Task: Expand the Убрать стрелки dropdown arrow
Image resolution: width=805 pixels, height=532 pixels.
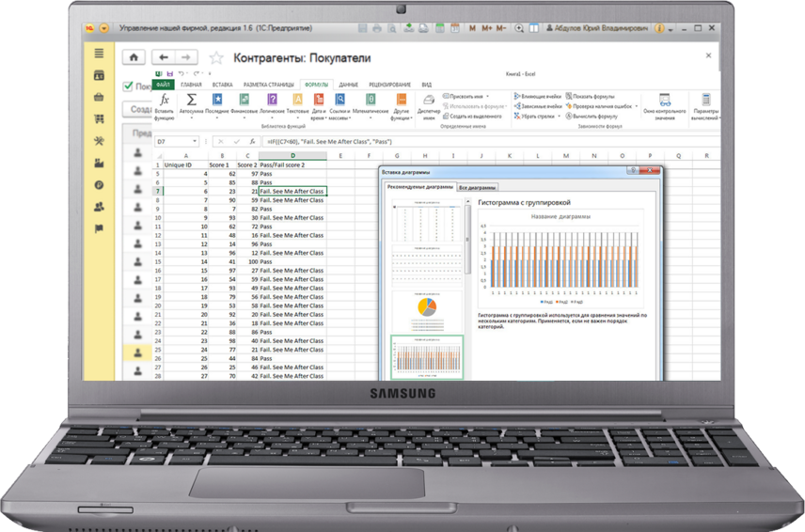Action: tap(560, 117)
